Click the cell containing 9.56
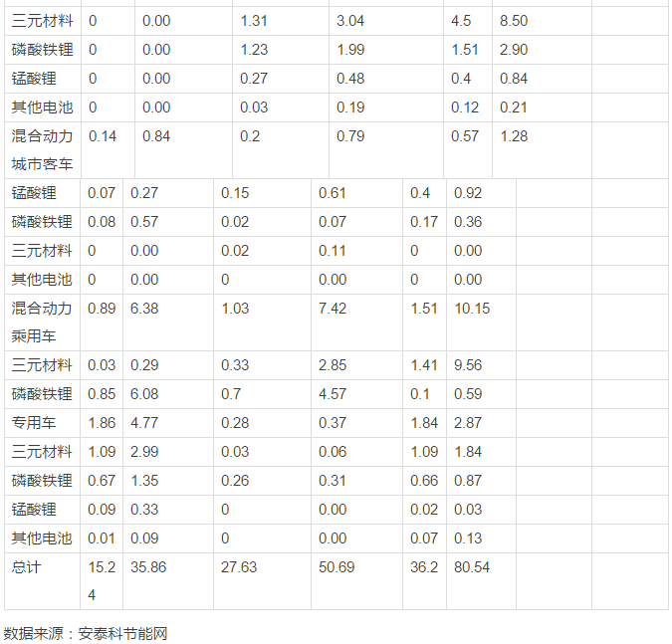 (x=468, y=366)
